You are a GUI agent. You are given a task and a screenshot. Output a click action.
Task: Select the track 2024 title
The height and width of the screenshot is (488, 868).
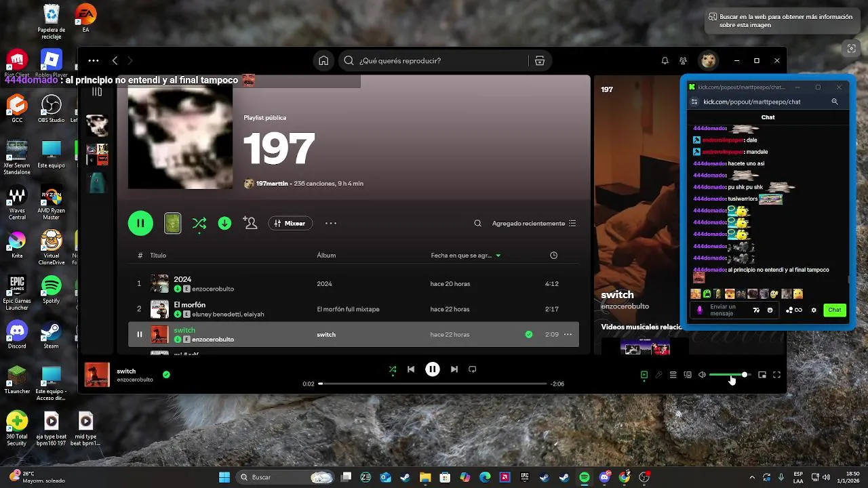coord(182,279)
